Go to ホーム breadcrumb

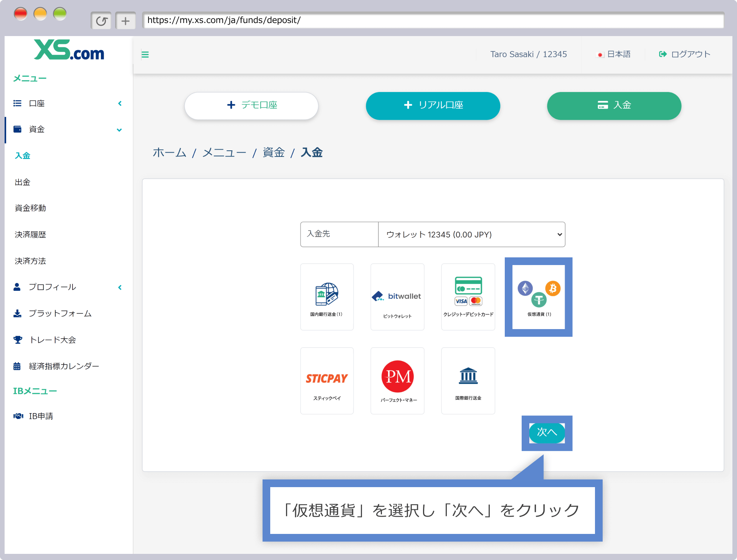coord(169,153)
